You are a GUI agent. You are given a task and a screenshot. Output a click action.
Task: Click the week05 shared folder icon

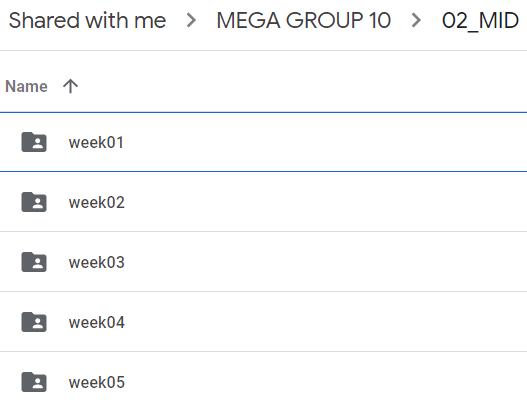coord(34,382)
